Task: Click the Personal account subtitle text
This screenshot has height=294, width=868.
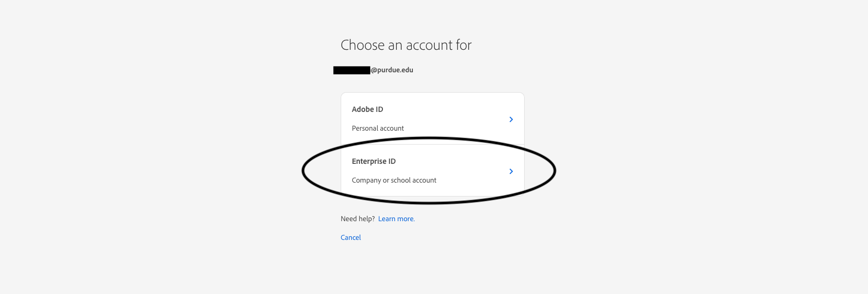Action: 378,129
